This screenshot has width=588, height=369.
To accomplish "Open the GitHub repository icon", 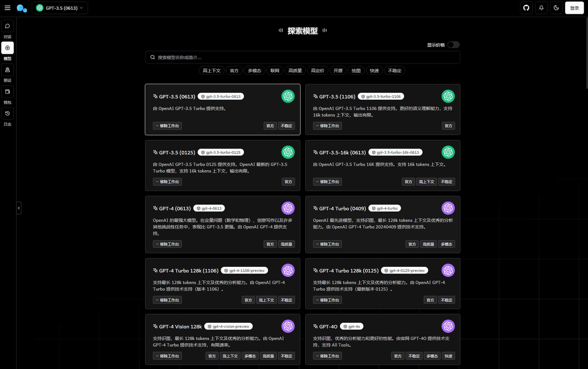I will pyautogui.click(x=526, y=8).
